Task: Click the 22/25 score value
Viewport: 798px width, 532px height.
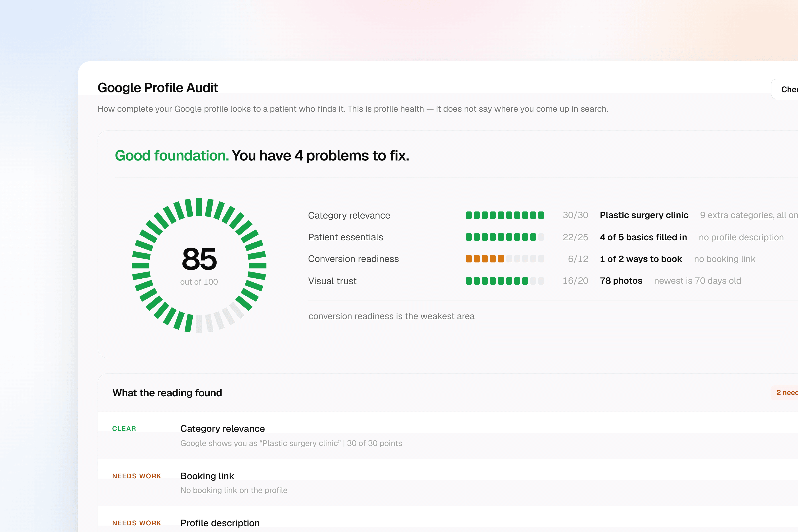Action: pos(575,237)
